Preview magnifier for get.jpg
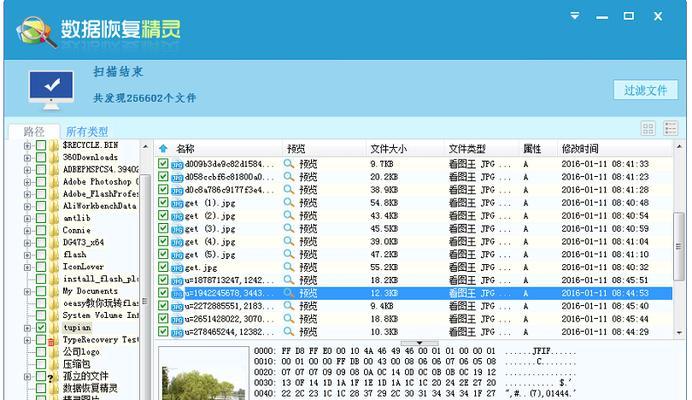 pyautogui.click(x=289, y=267)
